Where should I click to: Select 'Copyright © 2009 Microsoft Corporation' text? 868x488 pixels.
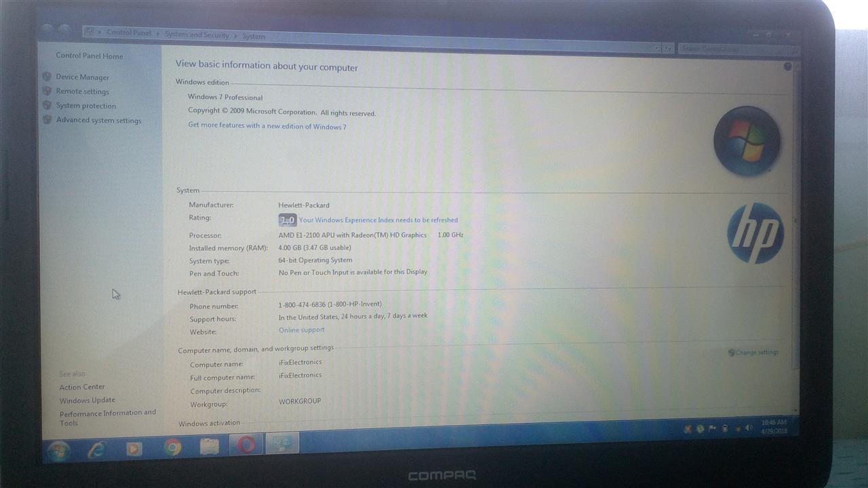(252, 111)
